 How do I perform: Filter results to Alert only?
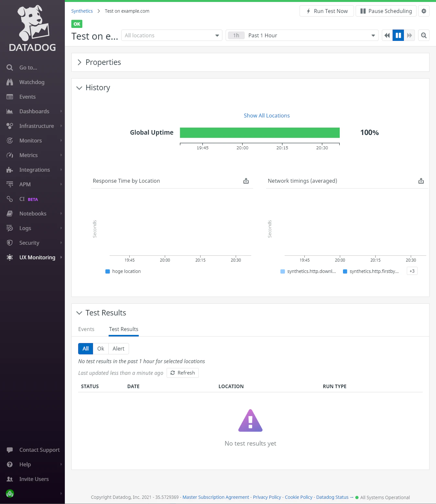point(119,349)
